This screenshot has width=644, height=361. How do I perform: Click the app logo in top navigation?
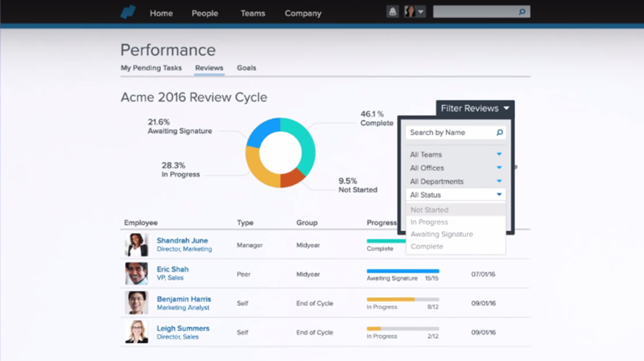[128, 13]
